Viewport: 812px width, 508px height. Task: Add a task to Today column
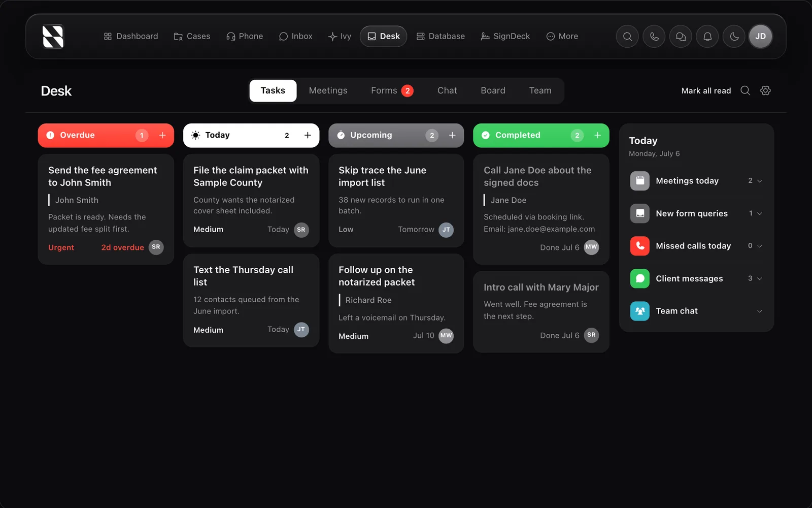pos(308,135)
